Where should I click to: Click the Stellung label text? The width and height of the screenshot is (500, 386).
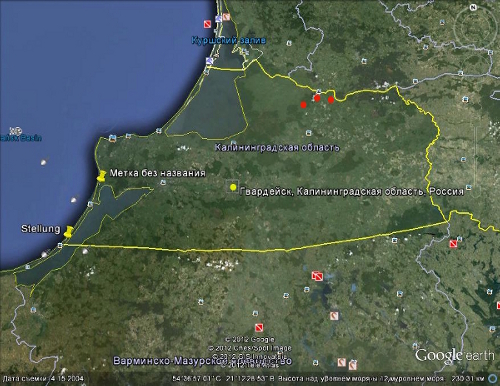click(x=41, y=229)
